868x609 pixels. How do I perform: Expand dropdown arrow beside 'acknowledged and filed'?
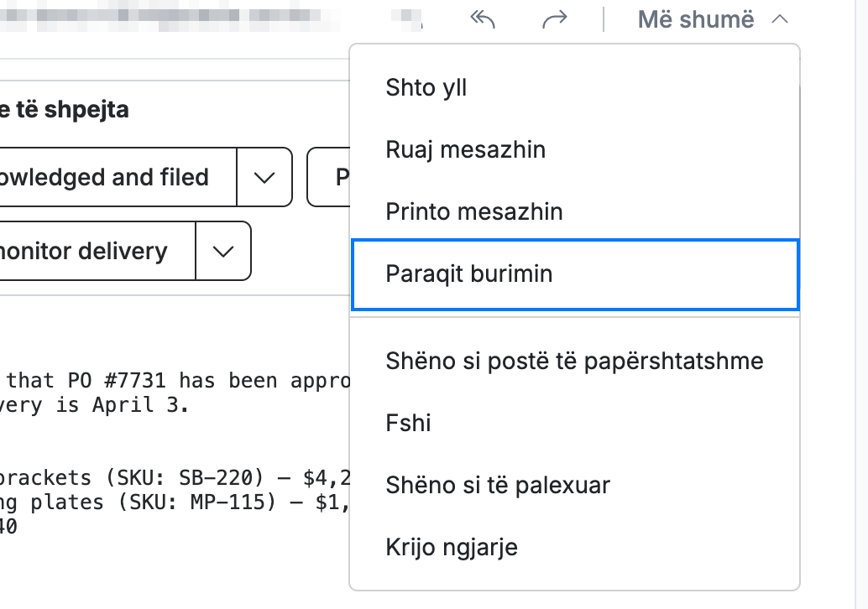(x=264, y=177)
